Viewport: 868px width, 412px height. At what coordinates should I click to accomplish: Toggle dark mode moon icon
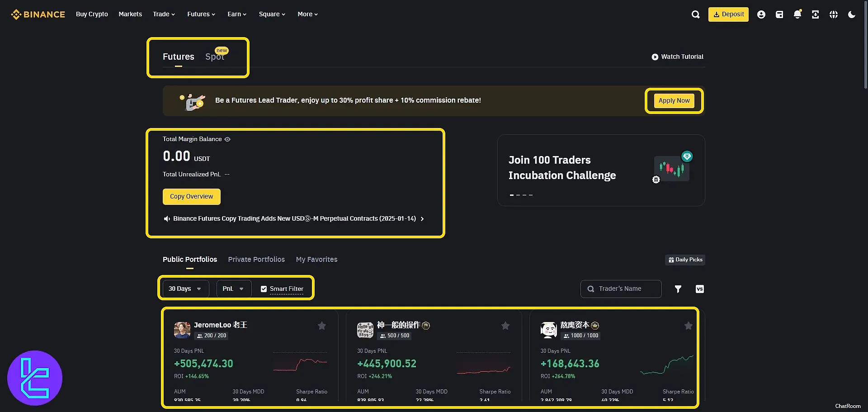pos(852,14)
